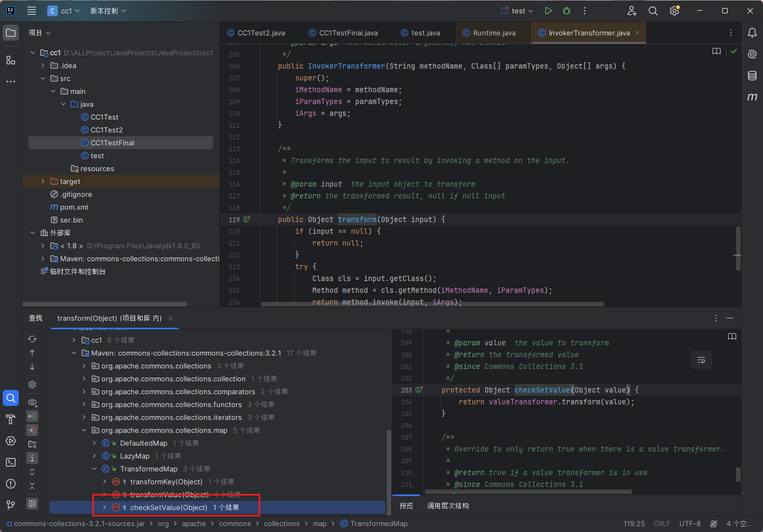Open pom.xml in the project tree
This screenshot has width=763, height=532.
pyautogui.click(x=74, y=207)
